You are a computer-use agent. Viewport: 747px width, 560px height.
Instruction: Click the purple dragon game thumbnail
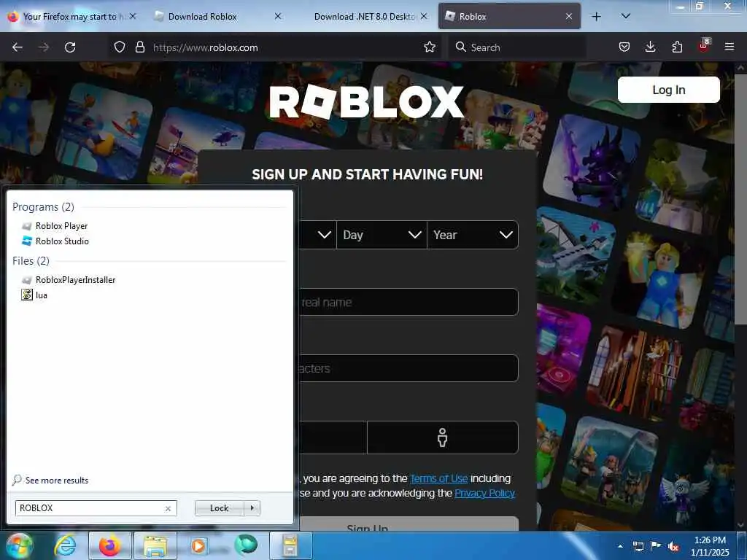[x=591, y=161]
